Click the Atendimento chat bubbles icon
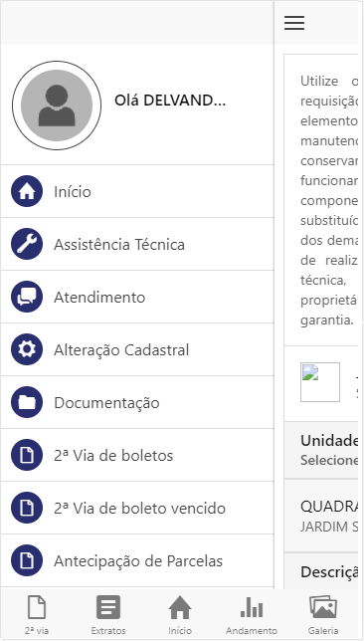 [27, 297]
